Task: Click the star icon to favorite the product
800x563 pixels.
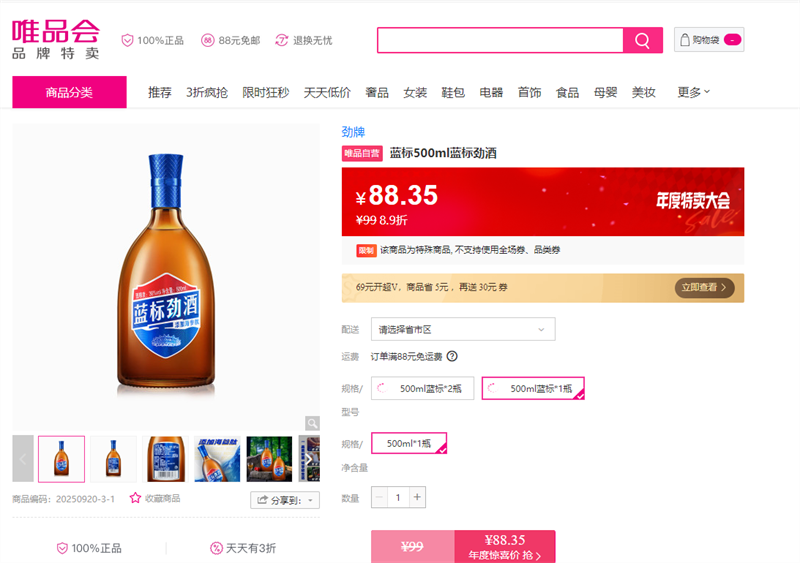Action: pos(135,498)
